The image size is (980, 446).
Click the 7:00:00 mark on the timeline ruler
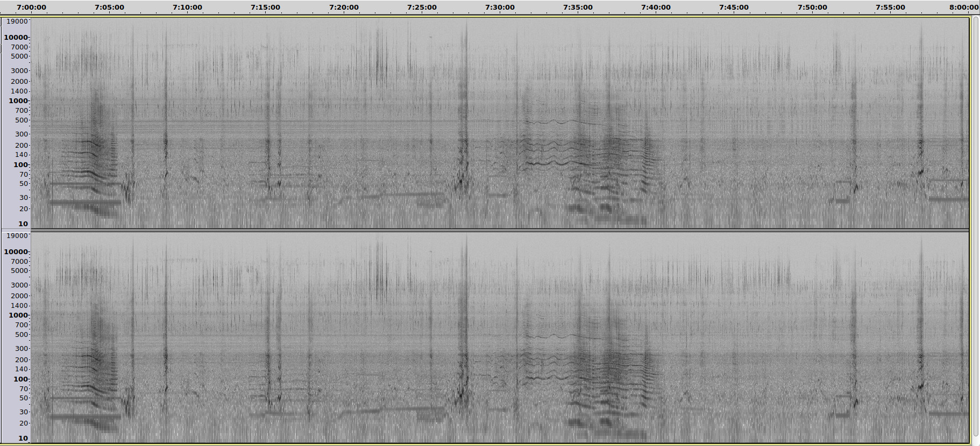point(31,8)
